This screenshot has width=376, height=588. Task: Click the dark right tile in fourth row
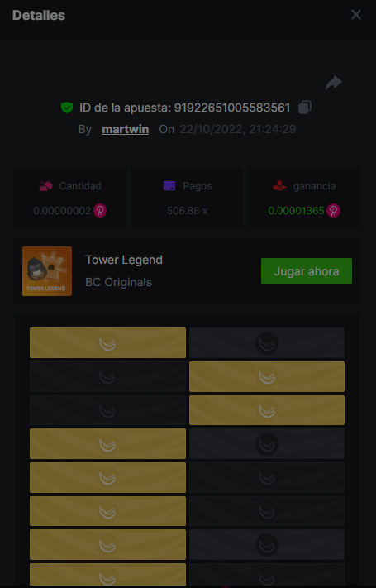[267, 443]
